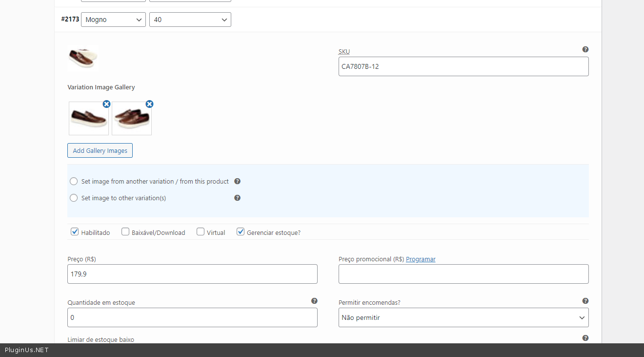Viewport: 644px width, 357px height.
Task: Select 'Set image from another variation' radio option
Action: point(74,181)
